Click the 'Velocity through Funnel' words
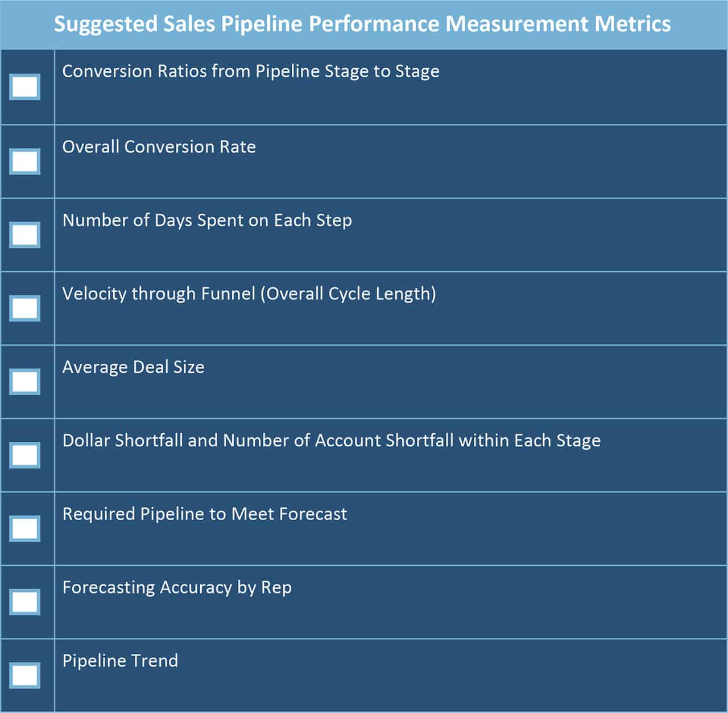Viewport: 728px width, 713px height. pyautogui.click(x=159, y=293)
